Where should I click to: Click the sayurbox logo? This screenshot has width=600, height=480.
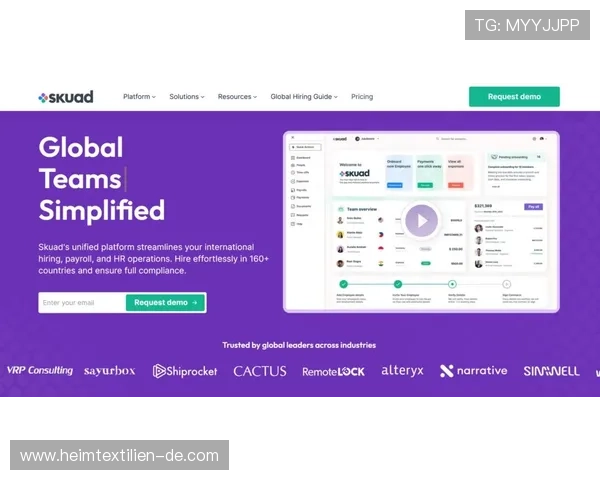(110, 371)
